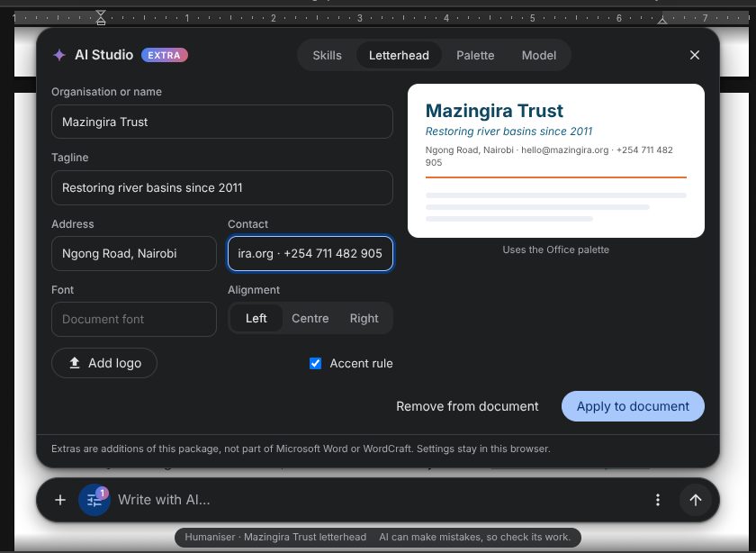The width and height of the screenshot is (756, 553).
Task: Toggle the Accent rule checkbox
Action: coord(315,363)
